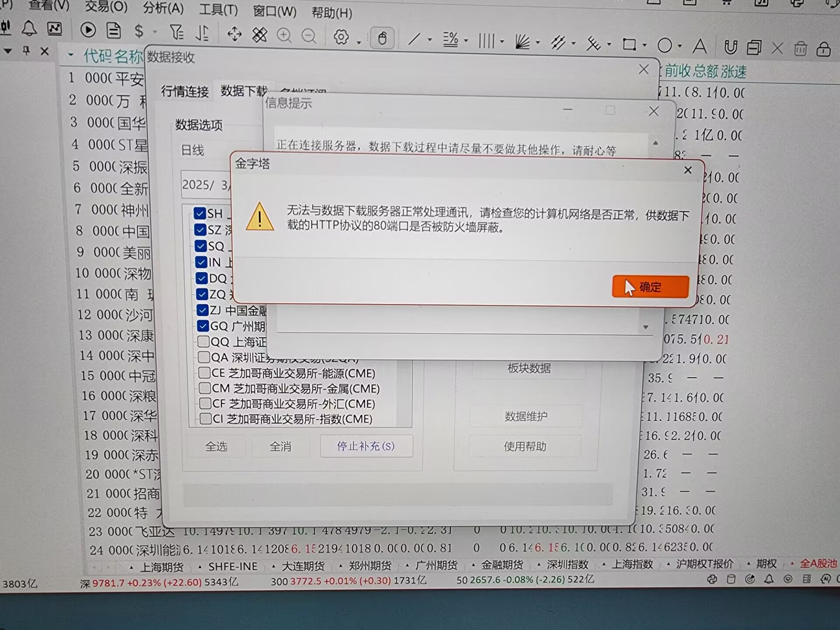Click the sort order icon in the toolbar
The image size is (840, 630).
pyautogui.click(x=202, y=33)
